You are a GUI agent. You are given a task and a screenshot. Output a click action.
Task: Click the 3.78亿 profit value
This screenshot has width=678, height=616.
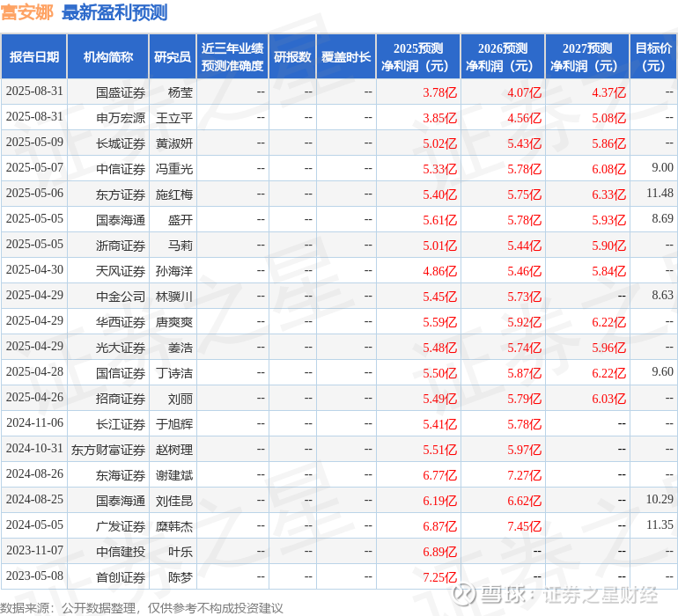click(x=439, y=92)
